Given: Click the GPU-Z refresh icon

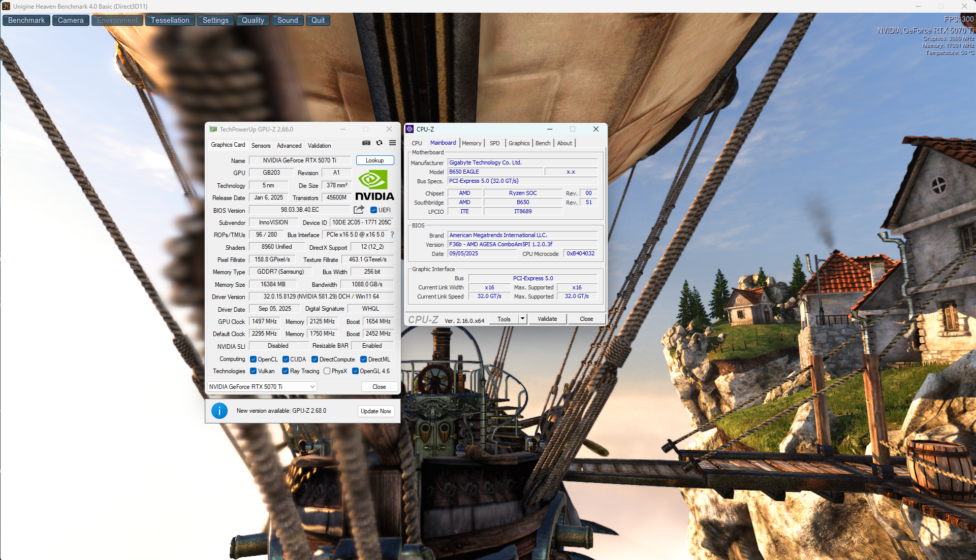Looking at the screenshot, I should [379, 143].
